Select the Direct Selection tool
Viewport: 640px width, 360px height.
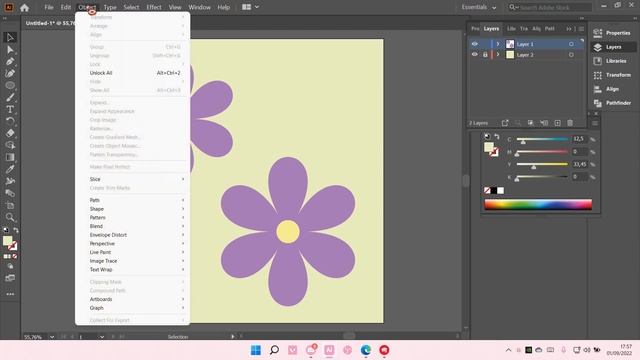[x=10, y=50]
